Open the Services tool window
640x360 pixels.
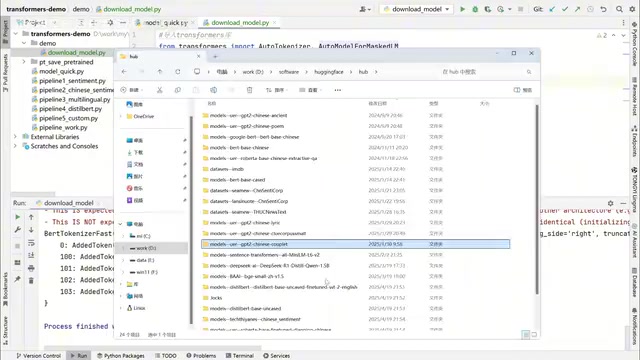tap(276, 356)
